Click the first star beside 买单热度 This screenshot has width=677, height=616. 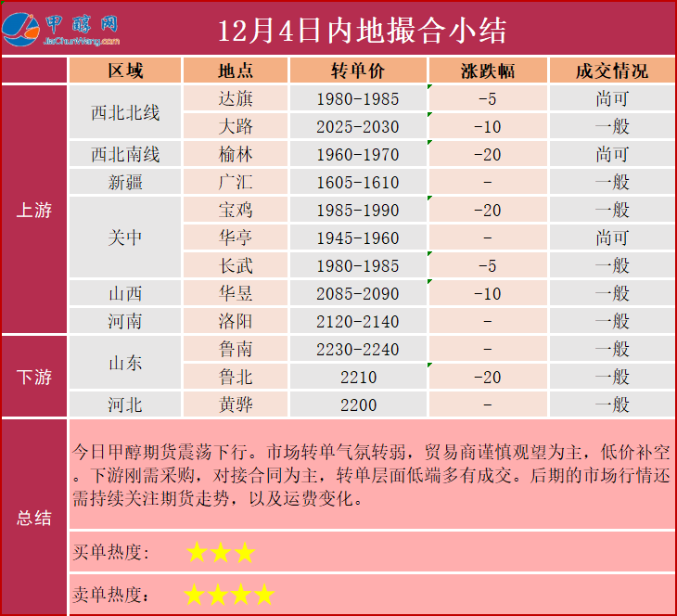coord(197,553)
